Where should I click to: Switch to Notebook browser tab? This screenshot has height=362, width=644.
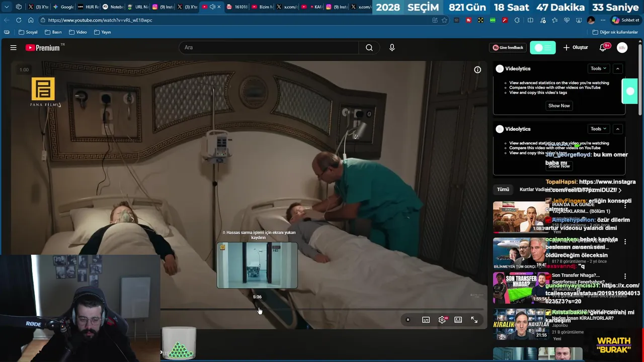(114, 7)
